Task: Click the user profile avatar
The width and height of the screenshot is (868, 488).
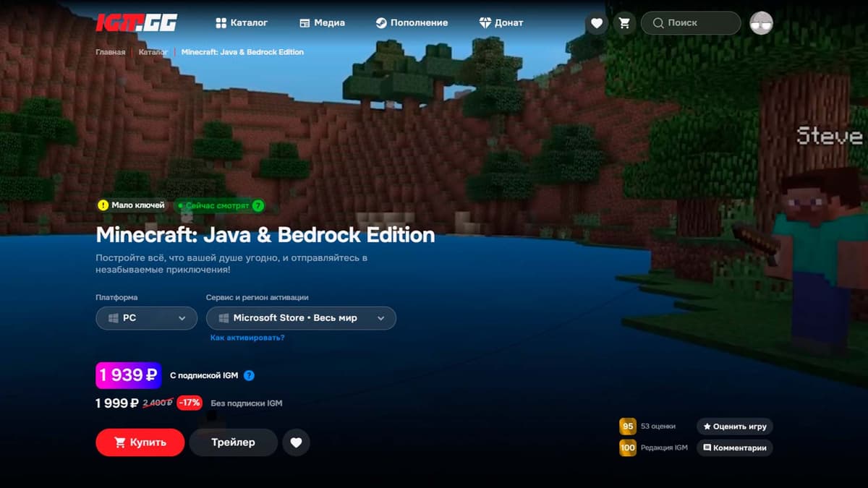Action: point(761,23)
